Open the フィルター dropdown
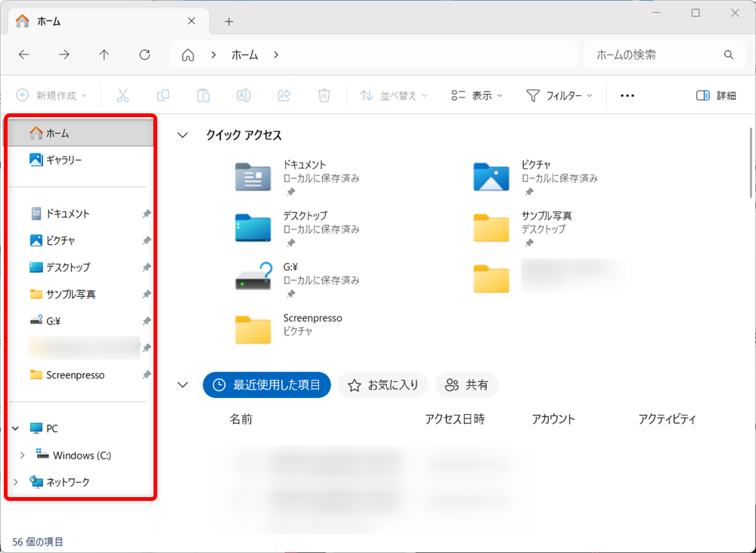The height and width of the screenshot is (553, 756). click(x=559, y=94)
